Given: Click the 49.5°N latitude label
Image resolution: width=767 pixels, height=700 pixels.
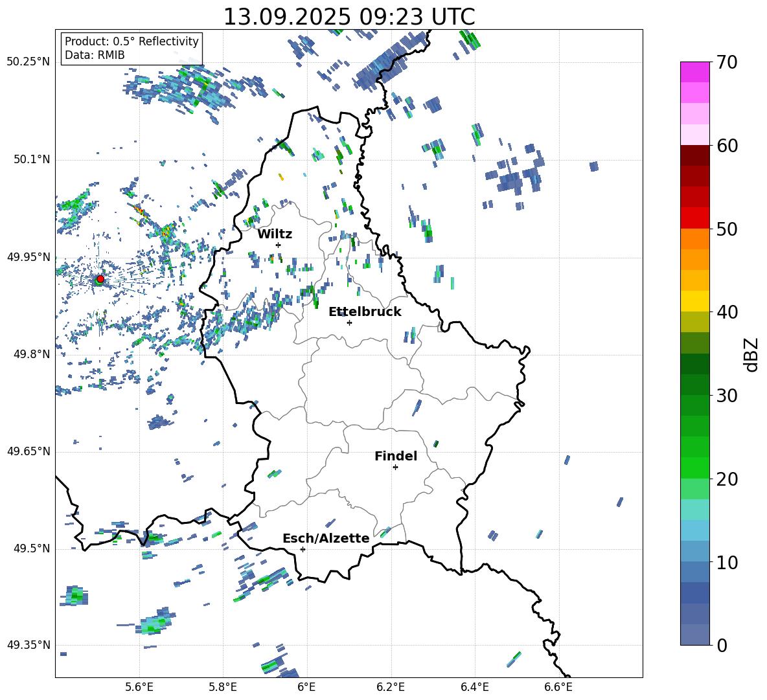Looking at the screenshot, I should 31,549.
